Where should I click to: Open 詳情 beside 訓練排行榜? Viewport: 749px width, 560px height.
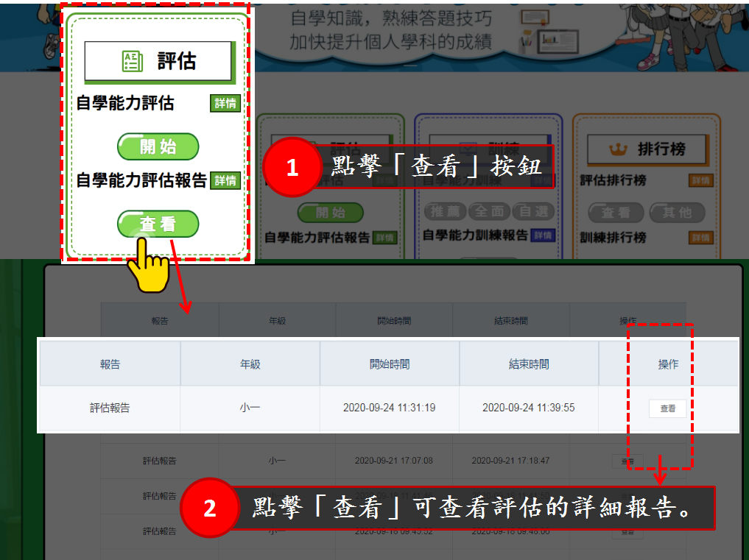pyautogui.click(x=700, y=238)
